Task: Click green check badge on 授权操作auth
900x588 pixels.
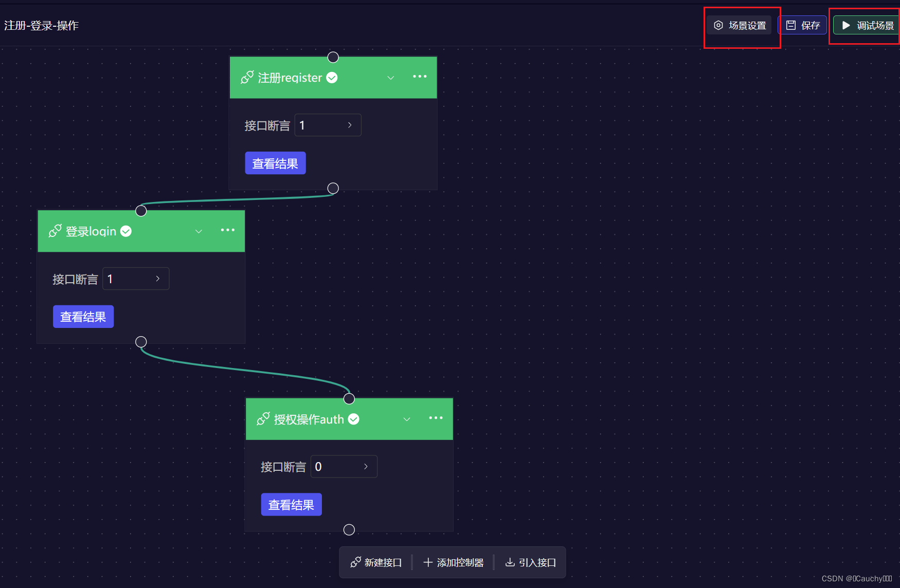Action: click(354, 419)
